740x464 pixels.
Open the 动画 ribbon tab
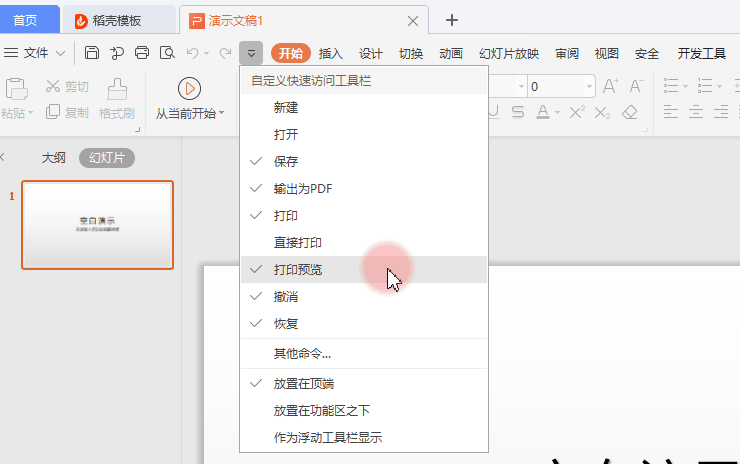(451, 53)
